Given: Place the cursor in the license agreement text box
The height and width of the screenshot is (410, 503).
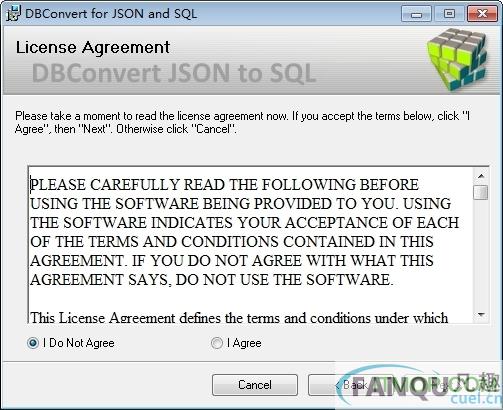Looking at the screenshot, I should click(251, 244).
